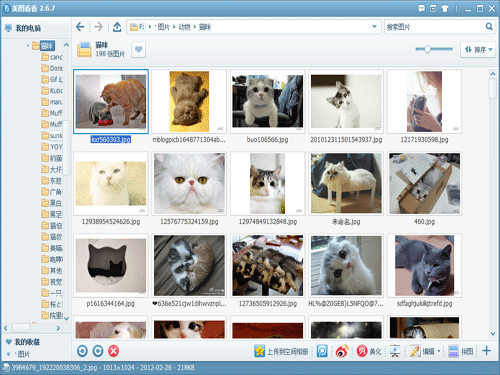This screenshot has height=375, width=500.
Task: Select the Dori folder in tree
Action: [x=52, y=68]
